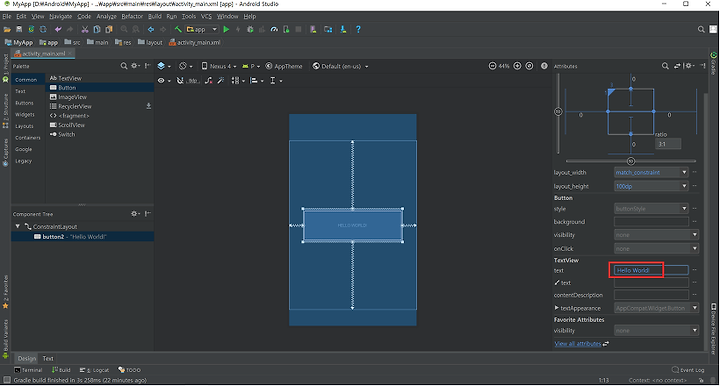This screenshot has width=720, height=386.
Task: Open the Refactor menu
Action: coord(132,16)
